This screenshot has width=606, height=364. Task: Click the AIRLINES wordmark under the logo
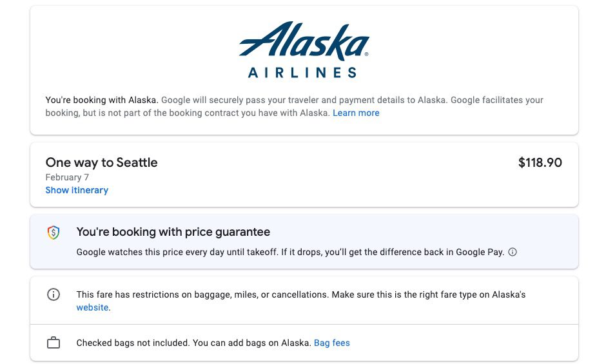click(302, 73)
